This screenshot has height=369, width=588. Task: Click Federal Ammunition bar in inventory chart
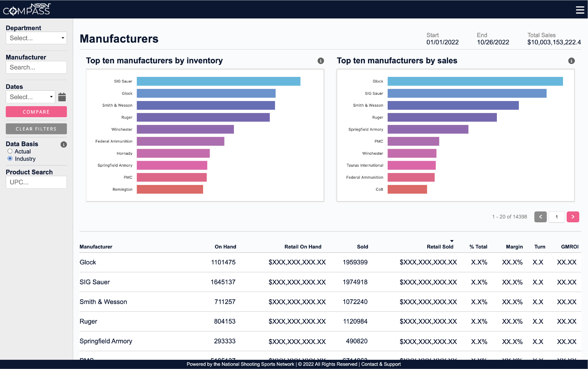[181, 141]
